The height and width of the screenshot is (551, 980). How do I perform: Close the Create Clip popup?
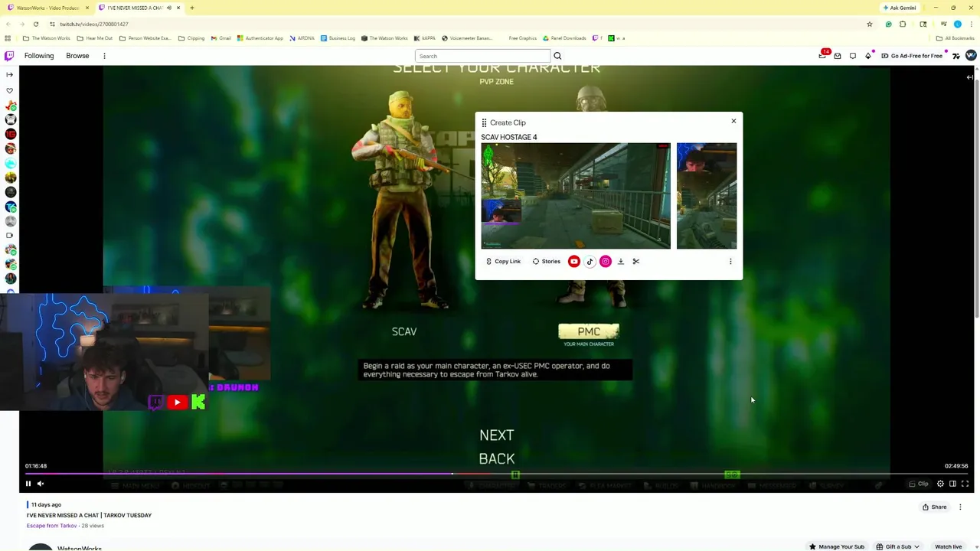733,121
